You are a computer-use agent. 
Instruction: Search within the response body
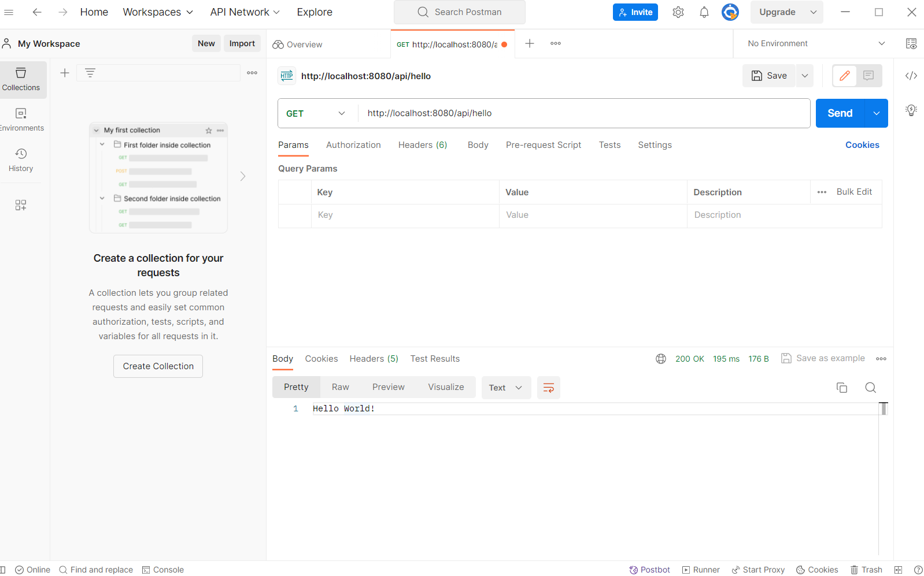coord(871,388)
